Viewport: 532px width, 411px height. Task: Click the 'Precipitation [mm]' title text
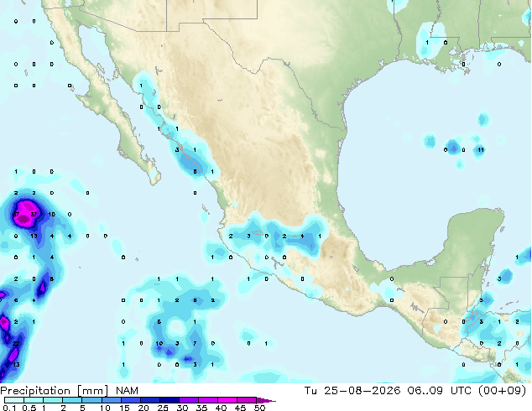pos(55,391)
